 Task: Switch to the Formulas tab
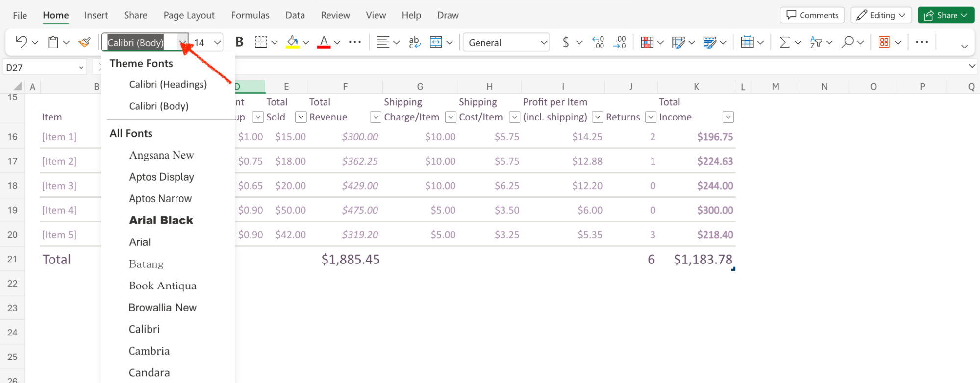pos(250,15)
